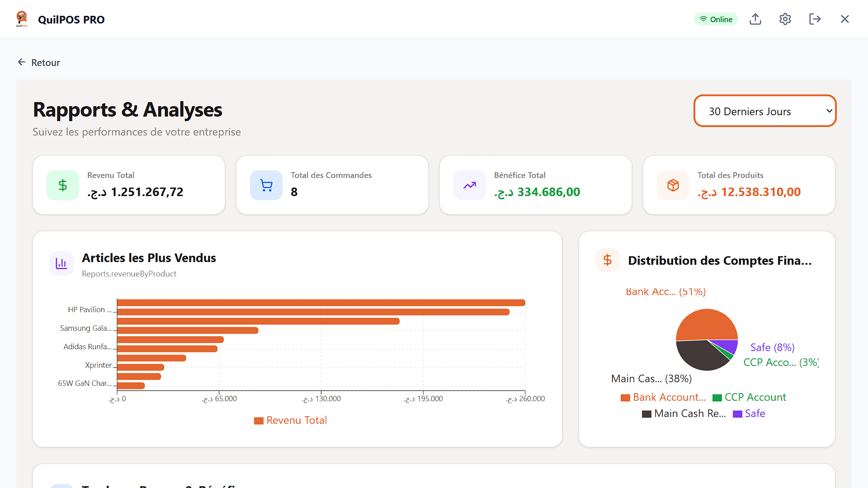Click the Articles les Plus Vendus title
The height and width of the screenshot is (488, 868).
149,258
